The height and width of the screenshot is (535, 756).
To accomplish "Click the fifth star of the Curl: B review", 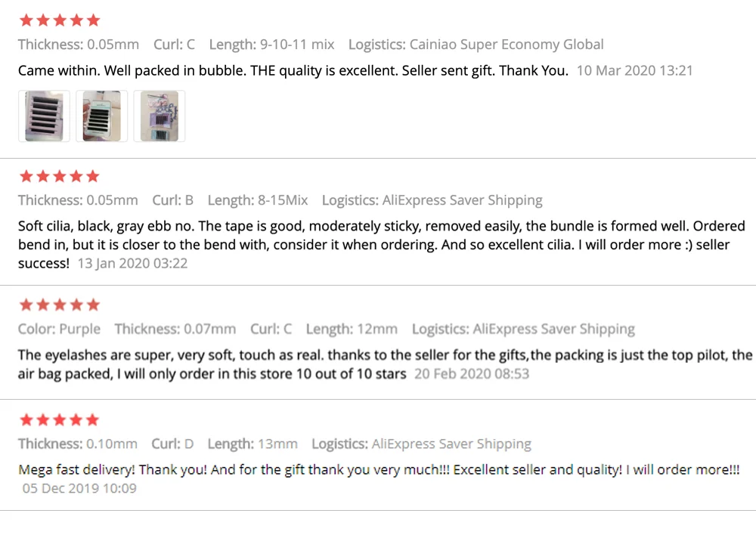I will [92, 176].
